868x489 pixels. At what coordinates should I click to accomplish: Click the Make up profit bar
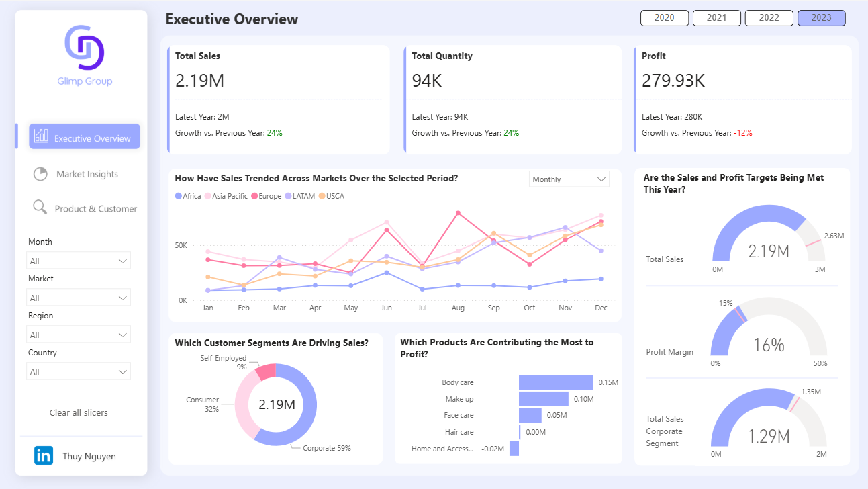544,399
